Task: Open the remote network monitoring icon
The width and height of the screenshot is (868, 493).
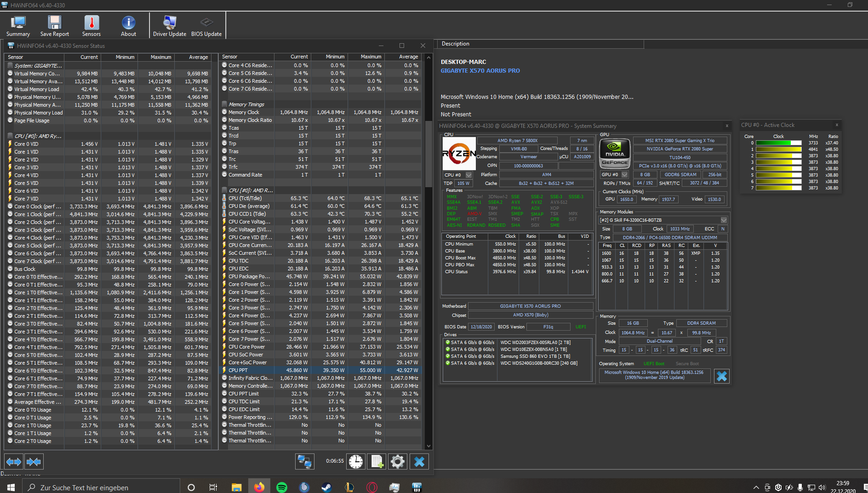Action: click(305, 461)
